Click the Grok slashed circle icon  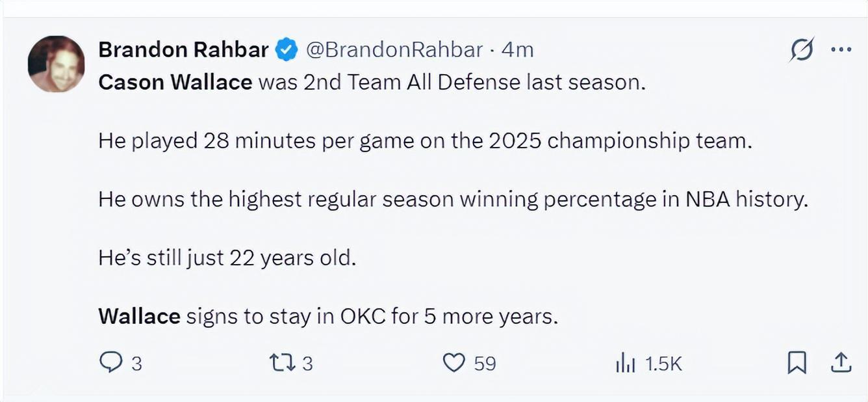802,49
